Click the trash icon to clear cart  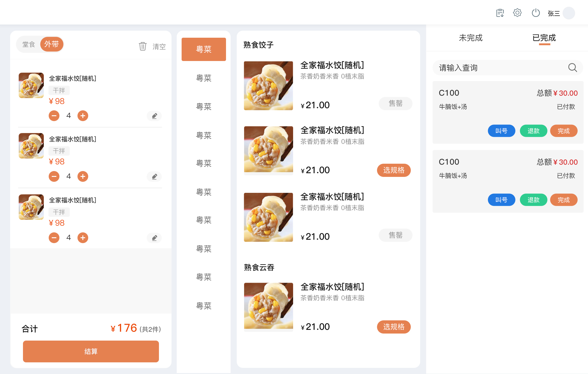point(143,46)
